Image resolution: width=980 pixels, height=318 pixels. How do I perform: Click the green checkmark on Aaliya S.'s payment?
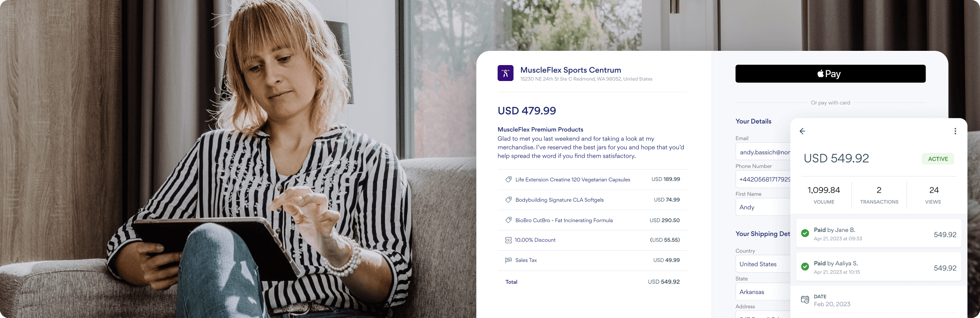pyautogui.click(x=805, y=267)
